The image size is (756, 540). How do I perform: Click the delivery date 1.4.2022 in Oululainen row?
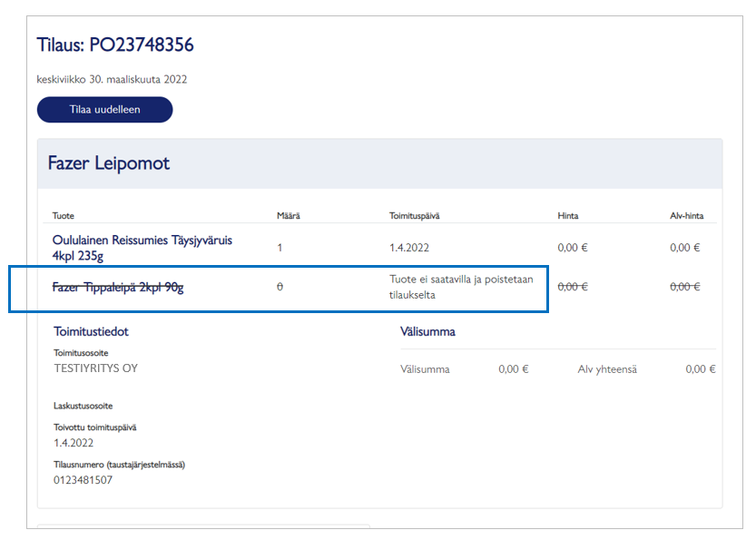click(x=409, y=247)
